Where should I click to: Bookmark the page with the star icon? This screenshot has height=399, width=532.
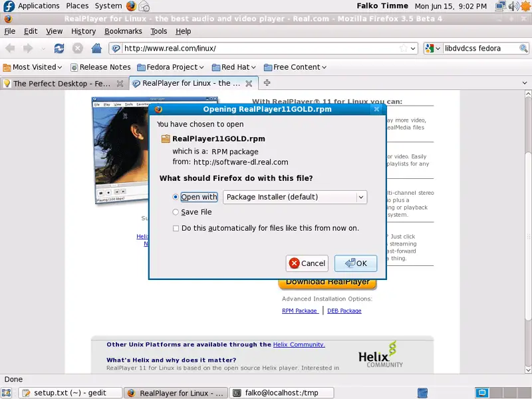tap(403, 48)
